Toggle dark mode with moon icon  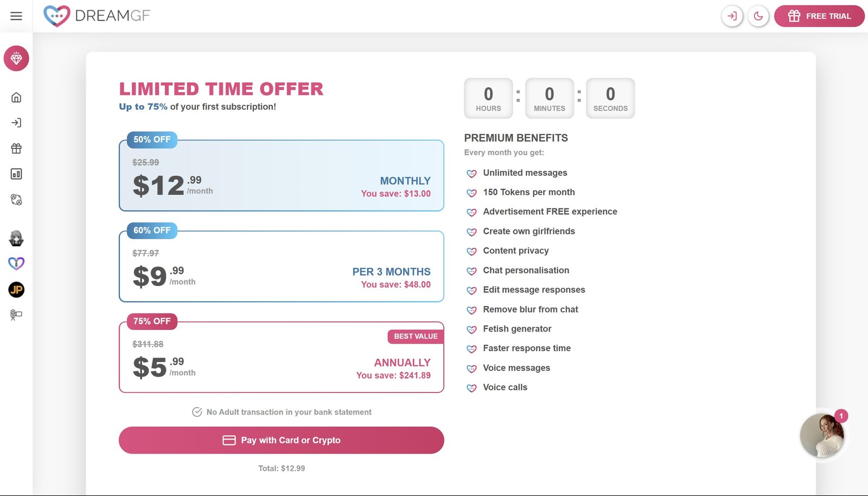758,16
